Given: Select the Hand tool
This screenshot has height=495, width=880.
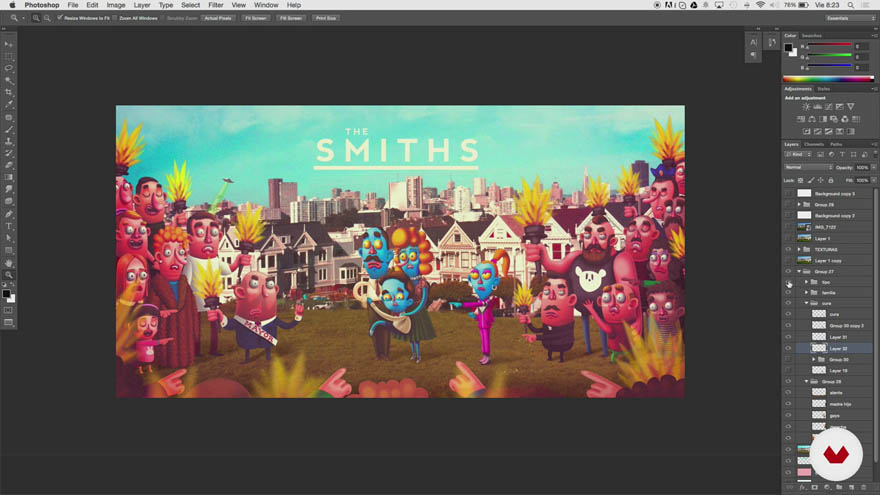Looking at the screenshot, I should click(8, 263).
